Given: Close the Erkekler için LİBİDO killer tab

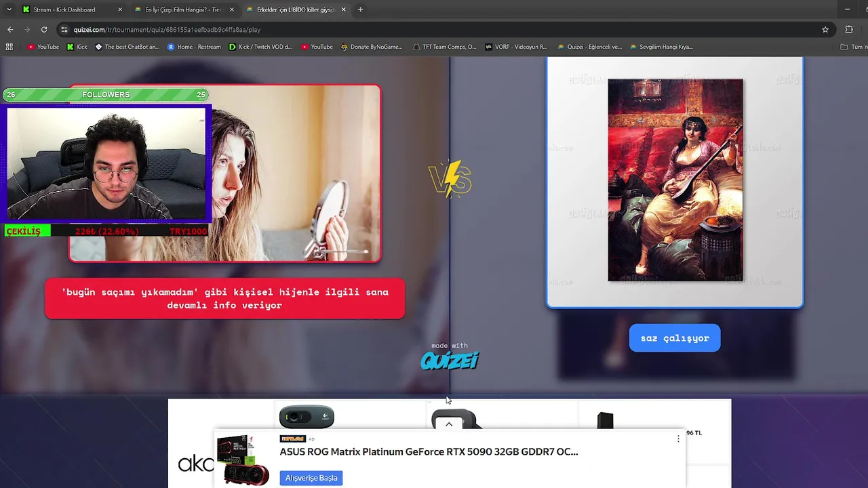Looking at the screenshot, I should (344, 9).
